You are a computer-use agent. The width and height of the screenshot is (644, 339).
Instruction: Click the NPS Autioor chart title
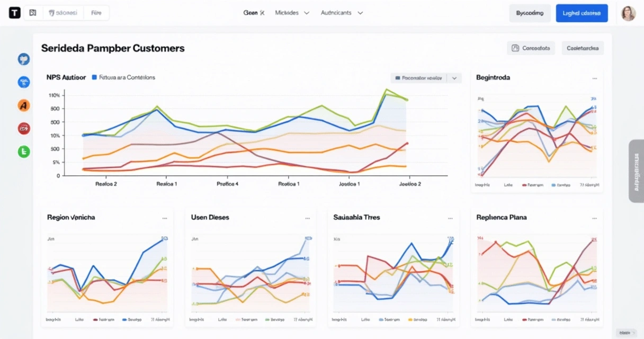click(66, 77)
